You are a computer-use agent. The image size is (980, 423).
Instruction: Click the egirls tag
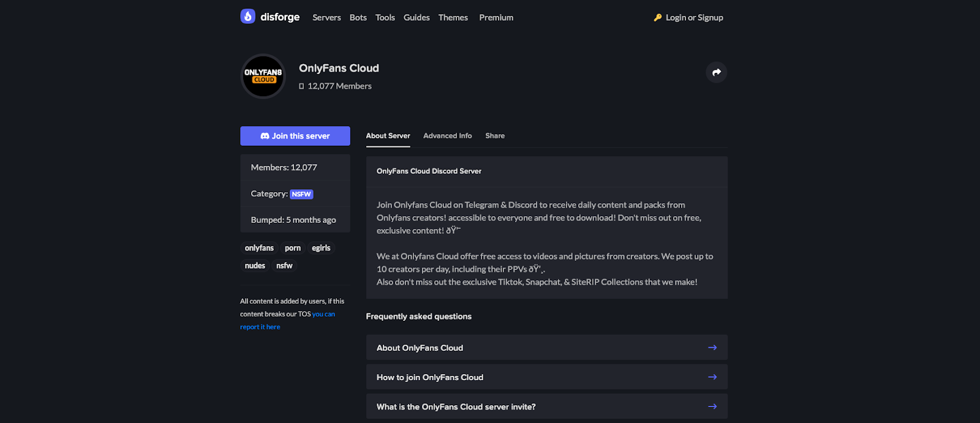(321, 248)
